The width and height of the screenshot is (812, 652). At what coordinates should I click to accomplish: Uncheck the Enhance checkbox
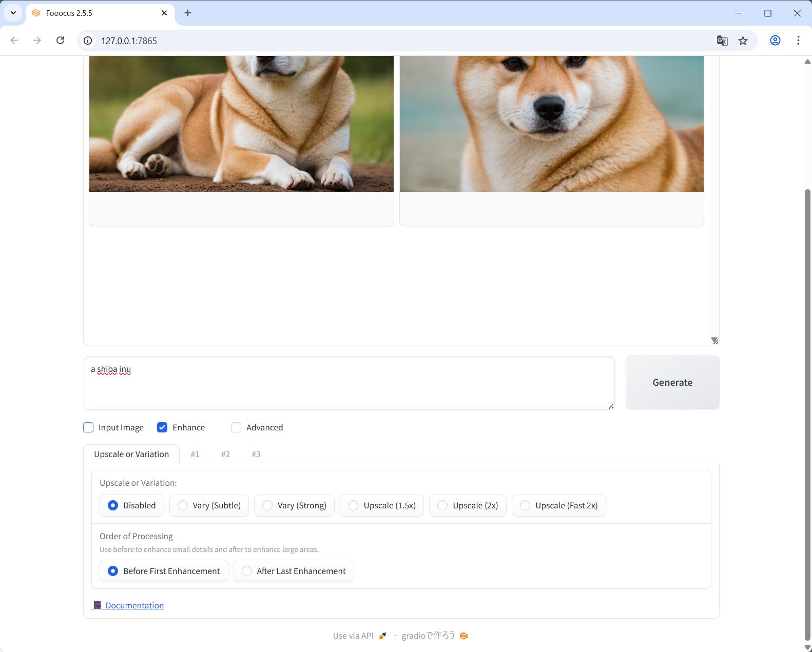[x=162, y=427]
